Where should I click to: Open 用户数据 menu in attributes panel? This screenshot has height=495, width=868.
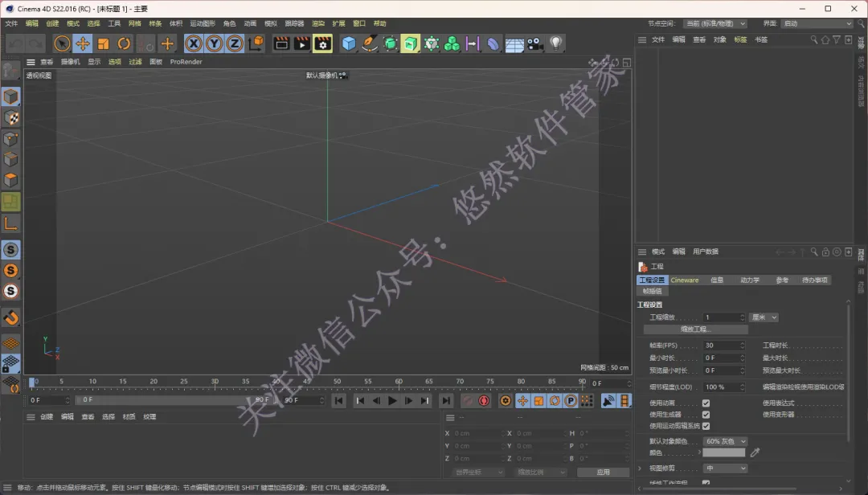pos(706,252)
